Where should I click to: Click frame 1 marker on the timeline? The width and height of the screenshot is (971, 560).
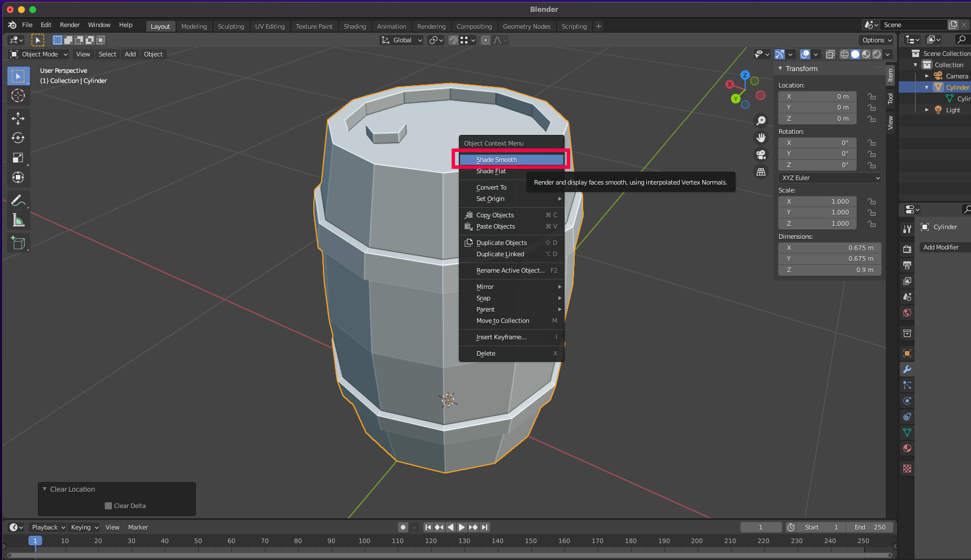click(x=35, y=541)
